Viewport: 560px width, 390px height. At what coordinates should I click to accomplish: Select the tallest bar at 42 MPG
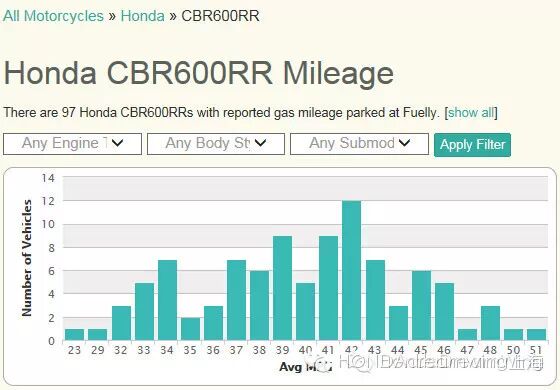tap(351, 270)
